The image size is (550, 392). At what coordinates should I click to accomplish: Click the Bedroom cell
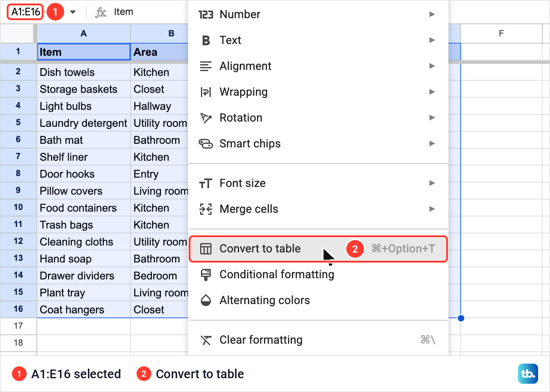[159, 275]
